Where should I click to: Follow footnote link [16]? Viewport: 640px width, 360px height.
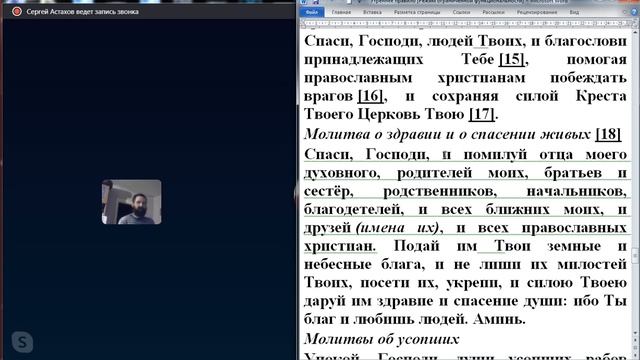pyautogui.click(x=370, y=96)
